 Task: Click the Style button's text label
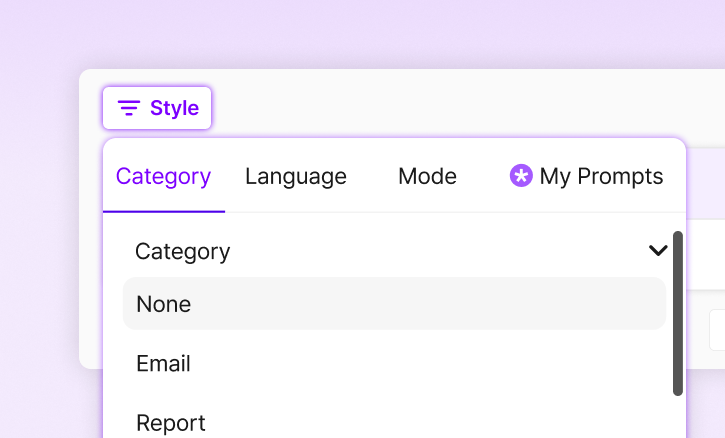coord(174,108)
